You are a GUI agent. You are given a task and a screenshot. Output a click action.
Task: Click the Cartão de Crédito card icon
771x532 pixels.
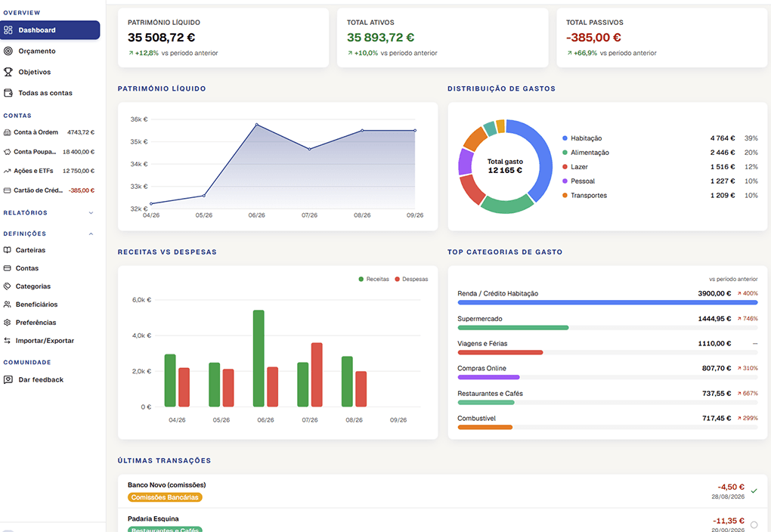7,190
